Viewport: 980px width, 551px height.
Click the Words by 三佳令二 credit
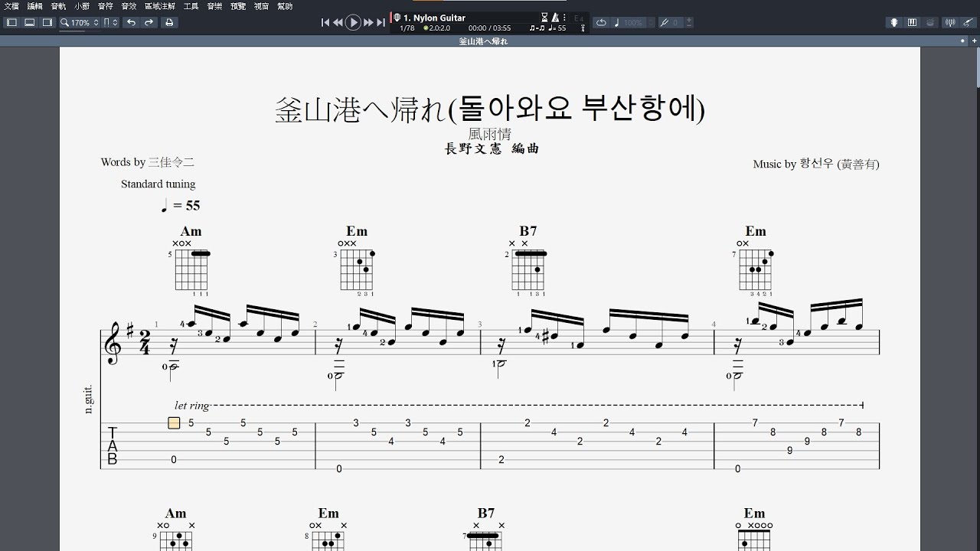click(x=148, y=162)
